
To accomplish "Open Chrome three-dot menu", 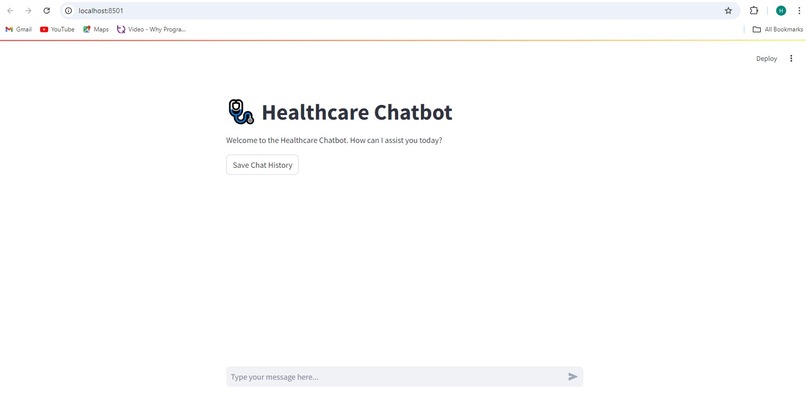I will coord(799,11).
